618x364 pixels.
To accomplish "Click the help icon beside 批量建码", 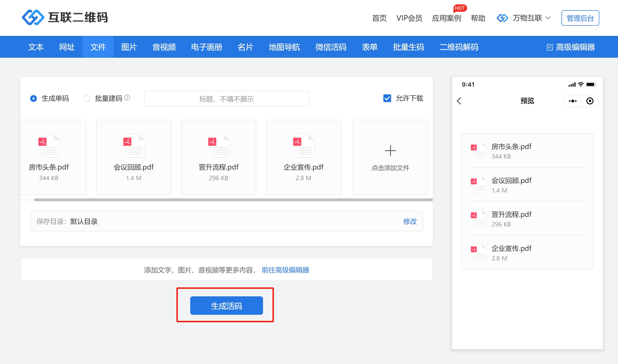I will 127,98.
